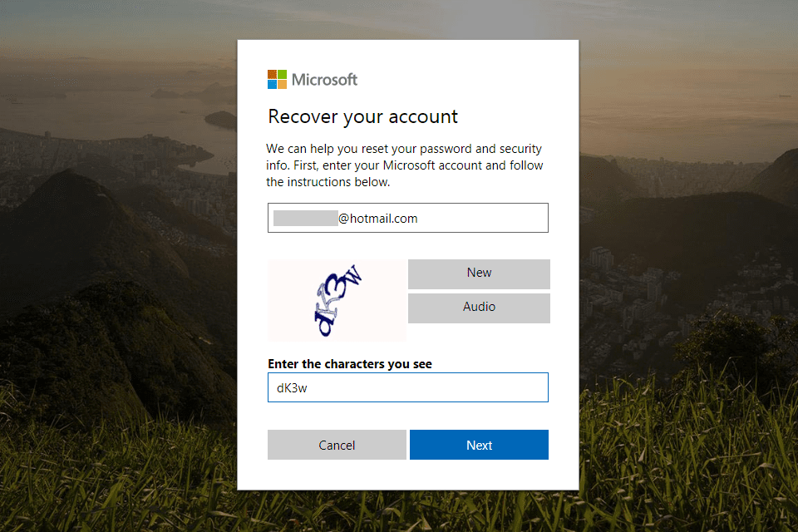This screenshot has width=798, height=532.
Task: Click the Microsoft four-square logo
Action: [x=277, y=80]
